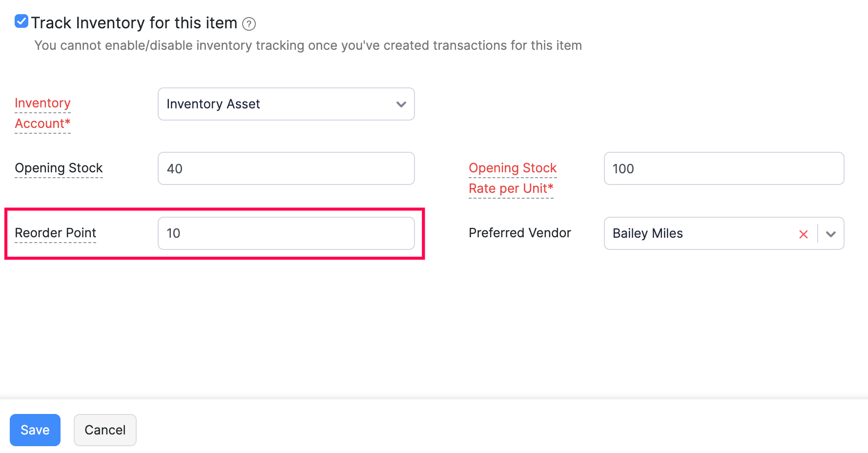The height and width of the screenshot is (453, 868).
Task: Click the help icon beside Track Inventory
Action: 249,24
